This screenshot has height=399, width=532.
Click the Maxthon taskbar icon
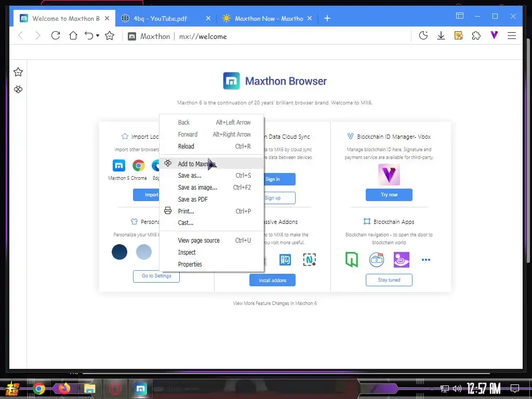coord(140,389)
